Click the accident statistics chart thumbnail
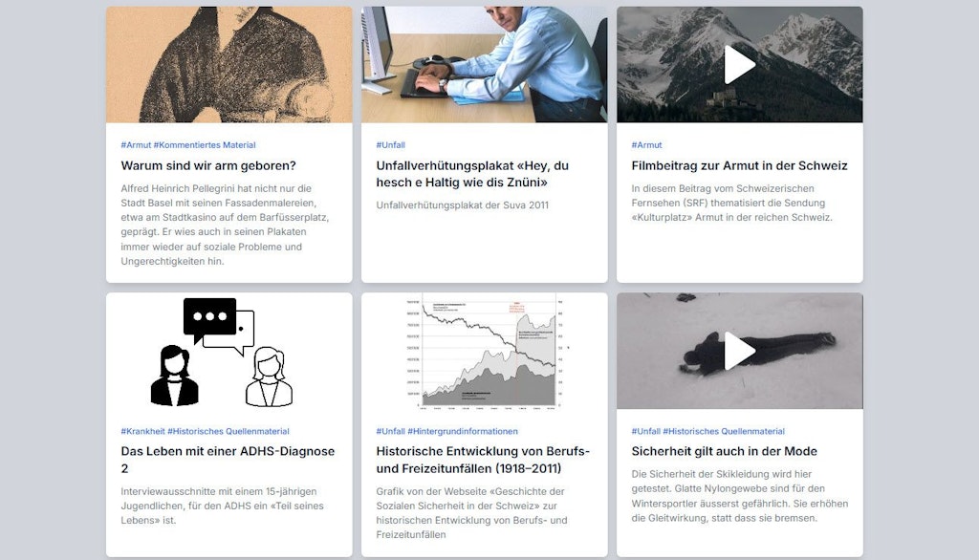This screenshot has width=979, height=560. (485, 351)
